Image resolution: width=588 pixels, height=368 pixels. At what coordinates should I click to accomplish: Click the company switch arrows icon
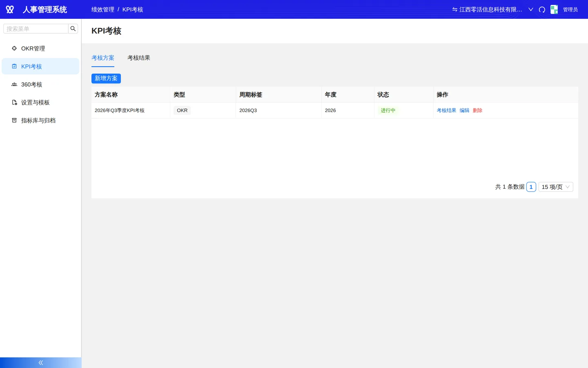pos(454,9)
